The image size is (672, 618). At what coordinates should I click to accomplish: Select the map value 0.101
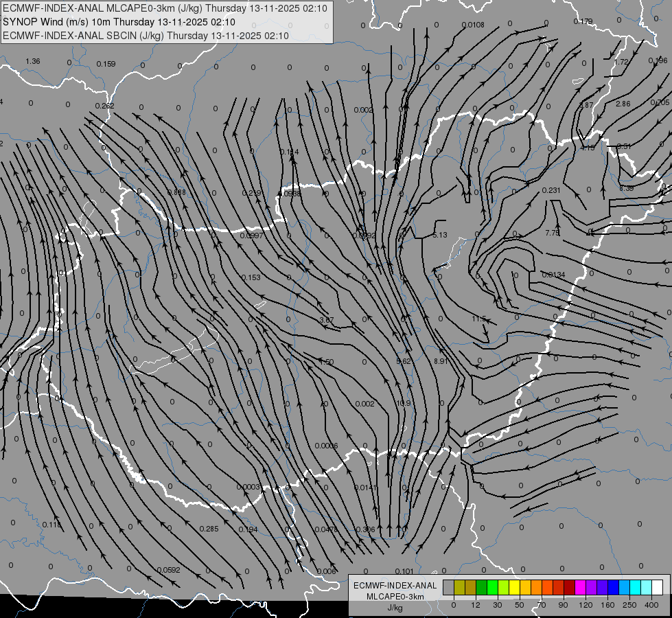[x=404, y=571]
